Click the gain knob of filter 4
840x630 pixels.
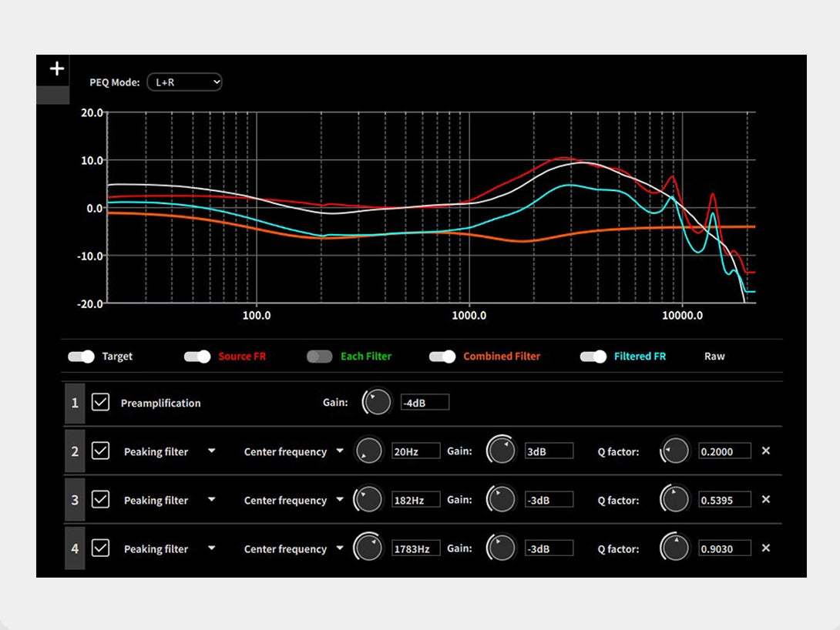click(x=502, y=548)
